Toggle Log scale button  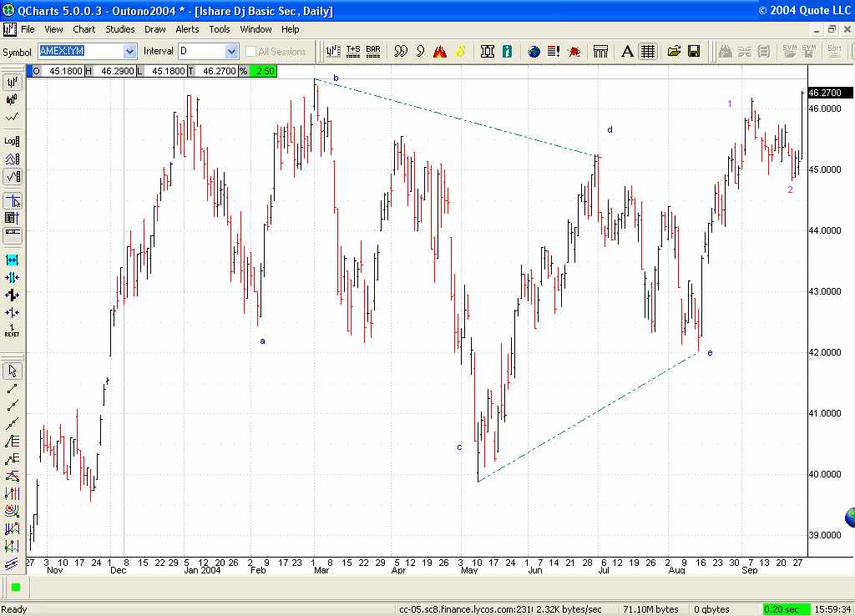(x=12, y=141)
